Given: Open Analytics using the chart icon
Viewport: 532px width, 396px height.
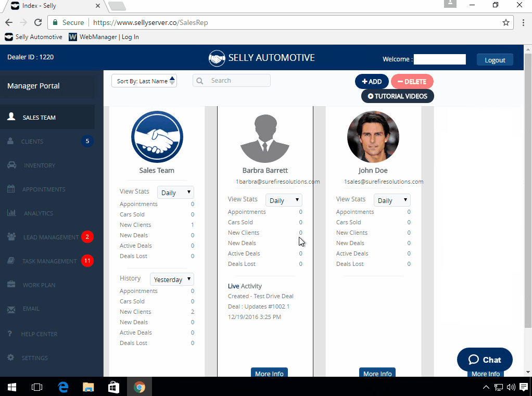Looking at the screenshot, I should pyautogui.click(x=11, y=213).
